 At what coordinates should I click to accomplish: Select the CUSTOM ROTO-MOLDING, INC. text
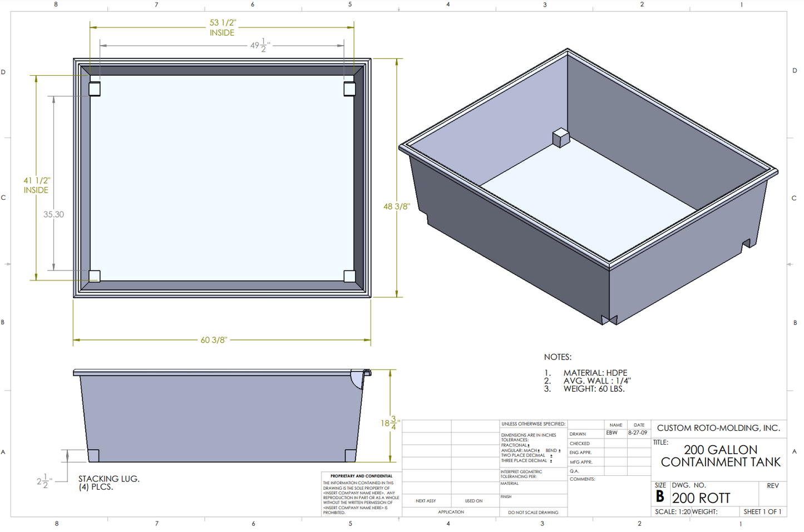pos(719,428)
